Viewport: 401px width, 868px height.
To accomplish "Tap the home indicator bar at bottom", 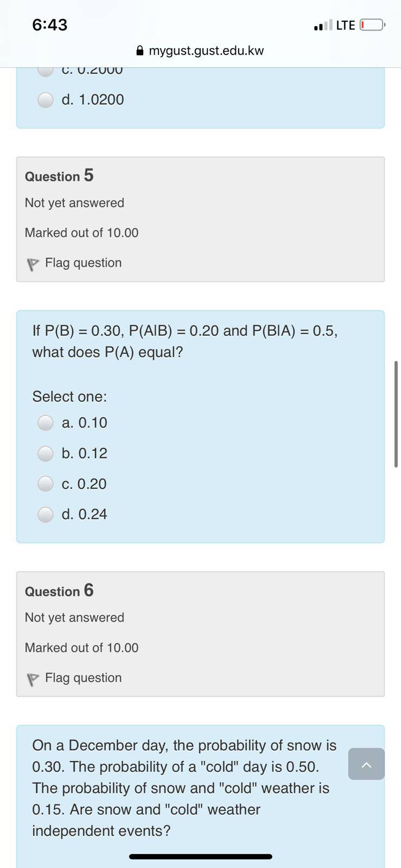I will click(200, 857).
